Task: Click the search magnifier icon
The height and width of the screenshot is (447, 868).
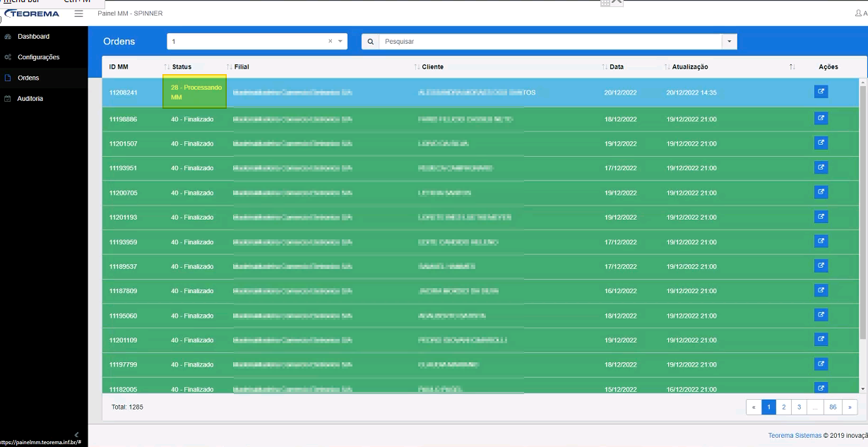Action: pyautogui.click(x=371, y=42)
